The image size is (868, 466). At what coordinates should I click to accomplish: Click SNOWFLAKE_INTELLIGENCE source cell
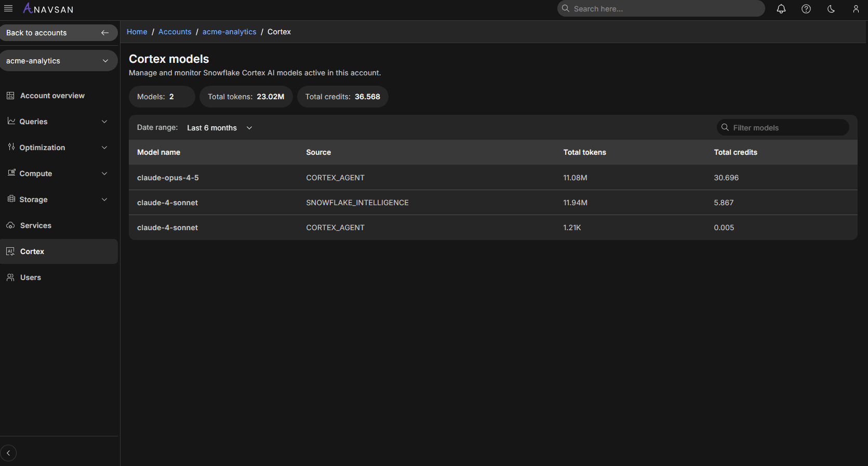(x=357, y=203)
